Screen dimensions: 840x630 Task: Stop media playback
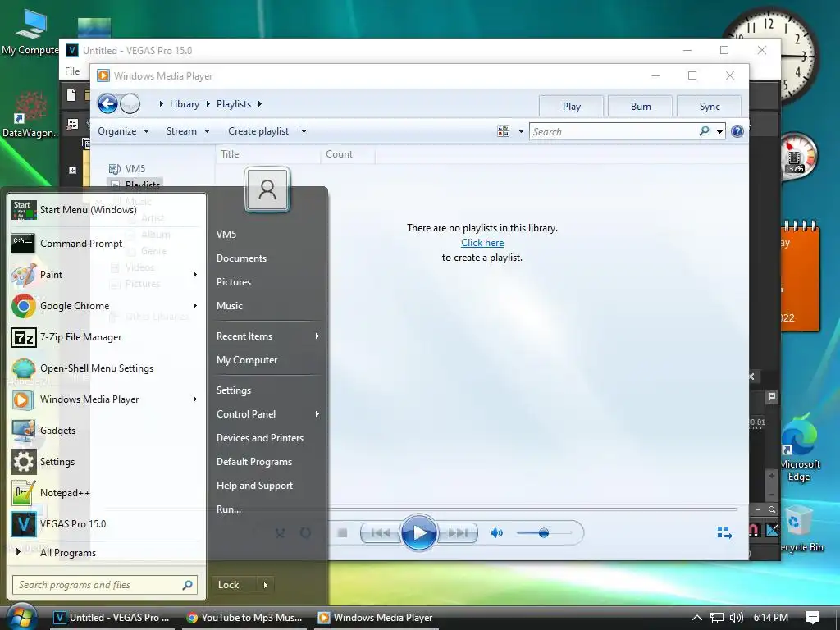pyautogui.click(x=342, y=533)
